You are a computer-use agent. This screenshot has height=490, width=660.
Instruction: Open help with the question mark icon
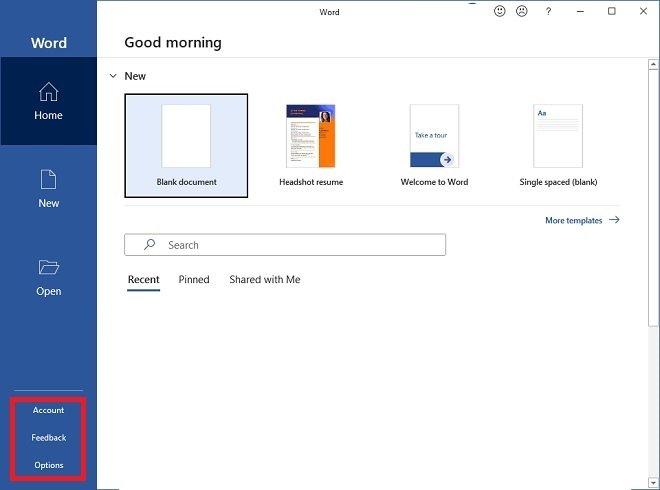(548, 11)
